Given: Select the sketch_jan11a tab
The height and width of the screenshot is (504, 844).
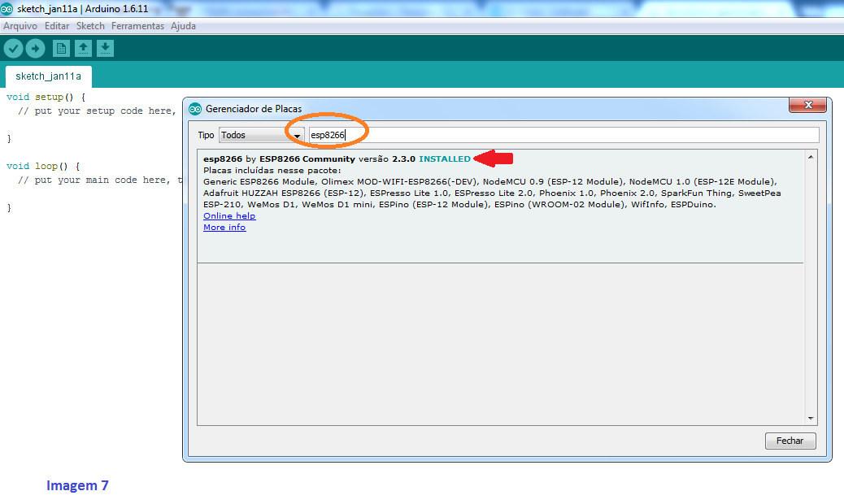Looking at the screenshot, I should (49, 76).
